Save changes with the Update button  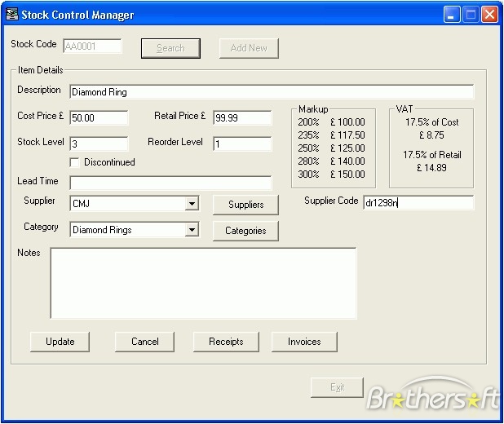(x=60, y=342)
